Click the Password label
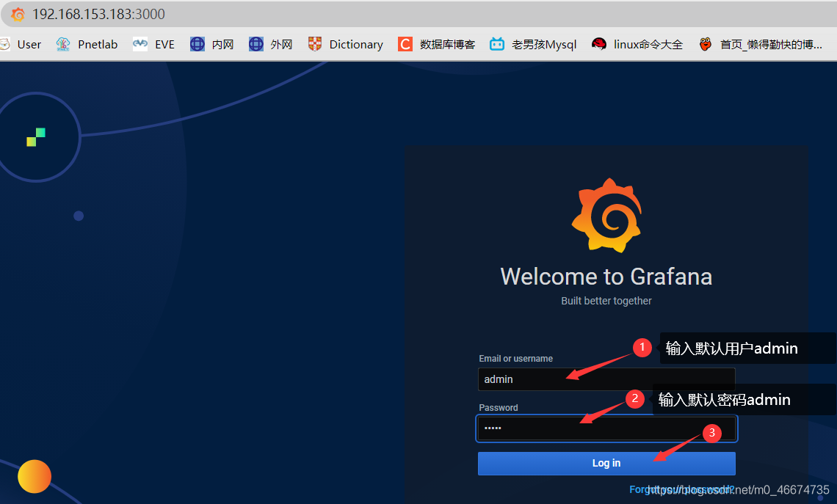 pyautogui.click(x=498, y=407)
